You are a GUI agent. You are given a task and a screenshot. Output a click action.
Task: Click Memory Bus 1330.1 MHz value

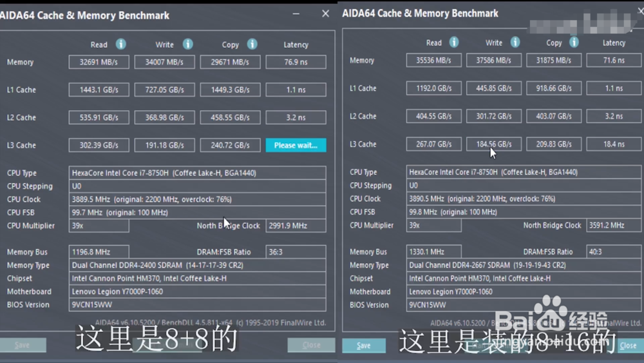[x=433, y=251]
